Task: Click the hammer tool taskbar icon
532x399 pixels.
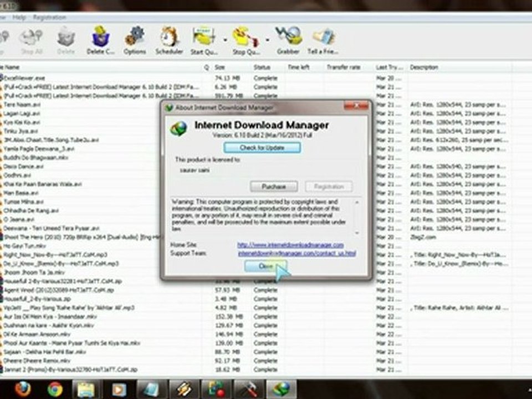Action: point(249,389)
